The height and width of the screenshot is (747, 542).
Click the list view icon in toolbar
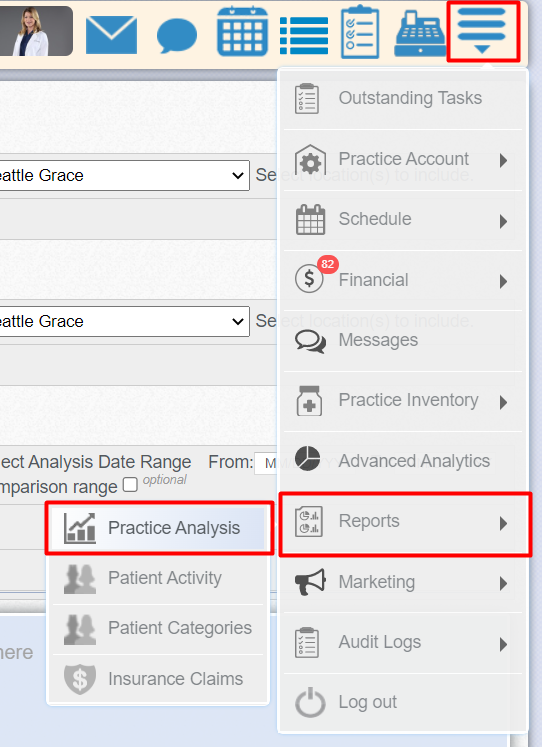[304, 36]
